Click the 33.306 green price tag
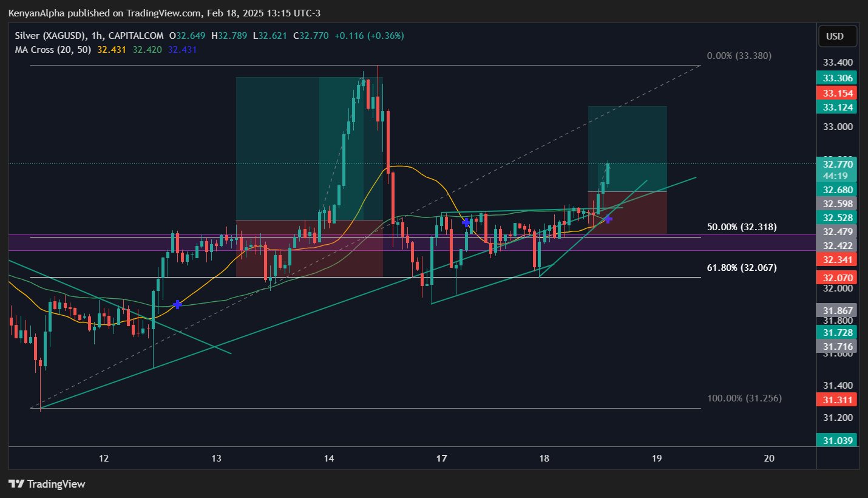Image resolution: width=868 pixels, height=498 pixels. coord(838,78)
